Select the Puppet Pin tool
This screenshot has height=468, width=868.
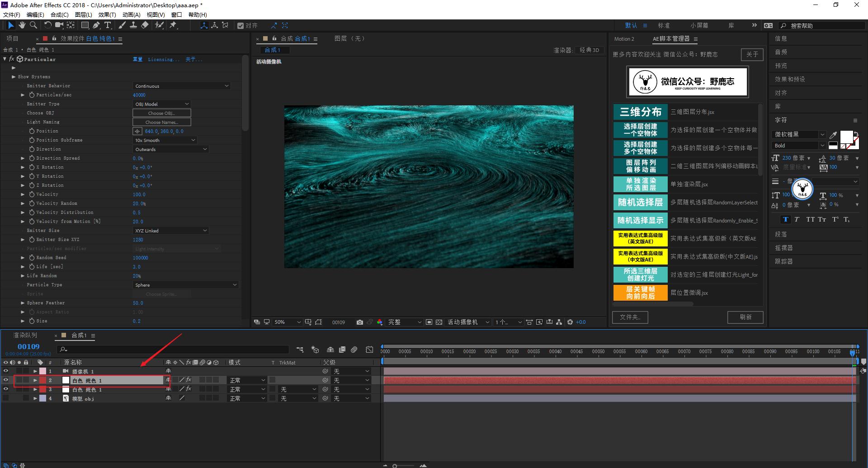(173, 25)
